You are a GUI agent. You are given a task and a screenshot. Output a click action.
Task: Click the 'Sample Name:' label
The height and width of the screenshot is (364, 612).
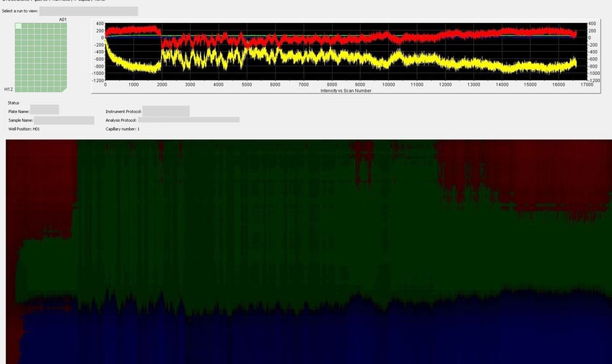coord(21,120)
